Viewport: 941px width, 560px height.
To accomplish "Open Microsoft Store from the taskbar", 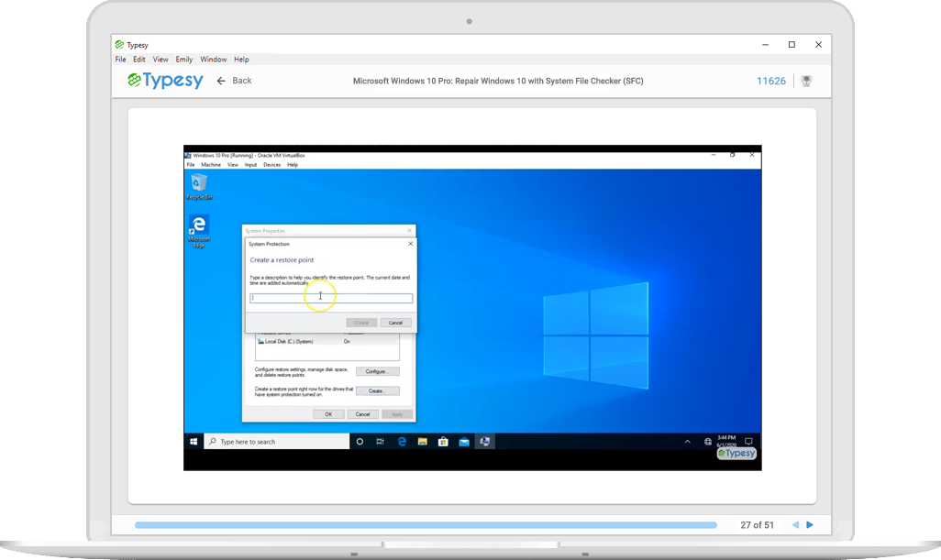I will [x=443, y=441].
